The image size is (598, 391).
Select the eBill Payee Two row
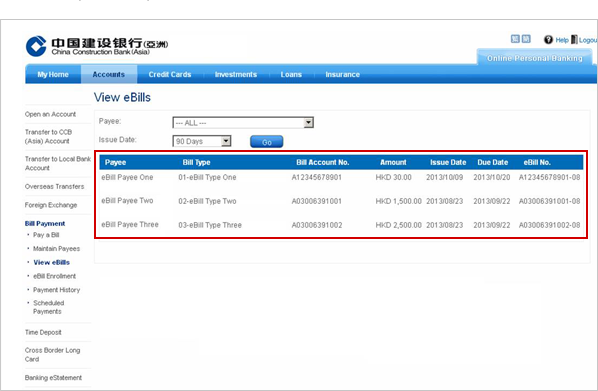(341, 201)
